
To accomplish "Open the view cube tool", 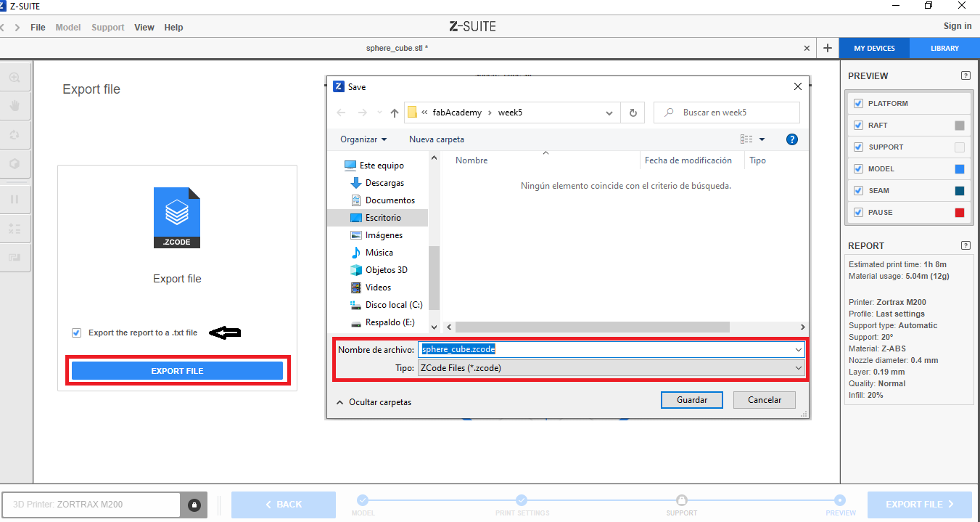I will [x=15, y=164].
